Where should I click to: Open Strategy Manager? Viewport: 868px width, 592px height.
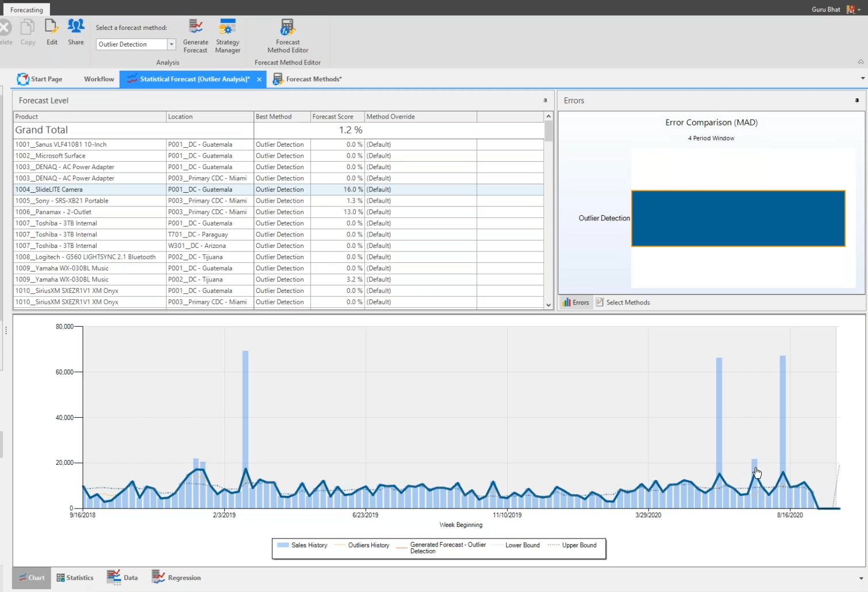pos(228,36)
